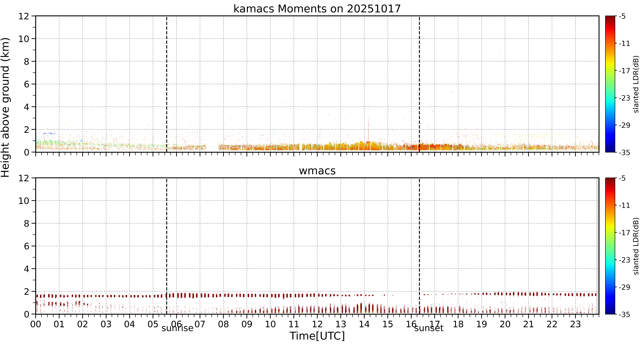Click the '23' hour tick label

(x=575, y=324)
